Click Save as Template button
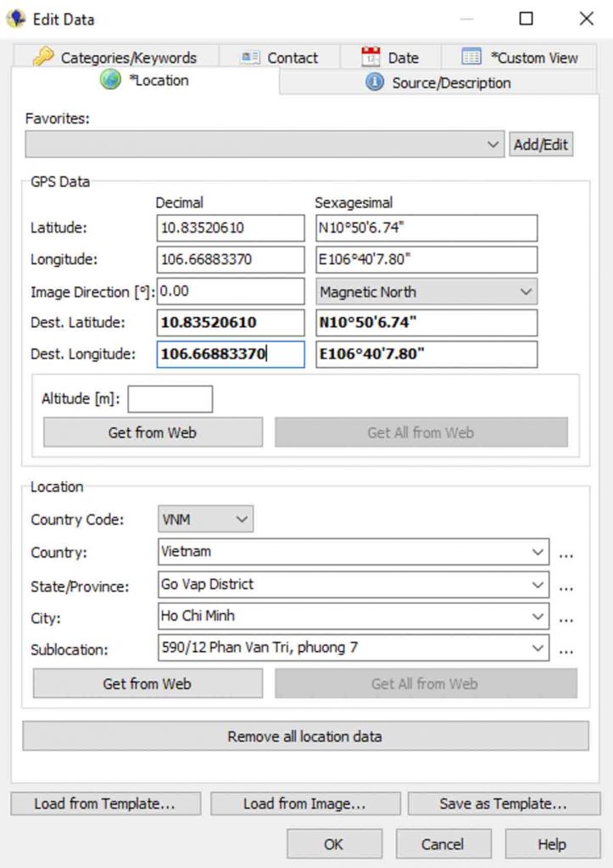 pos(504,804)
